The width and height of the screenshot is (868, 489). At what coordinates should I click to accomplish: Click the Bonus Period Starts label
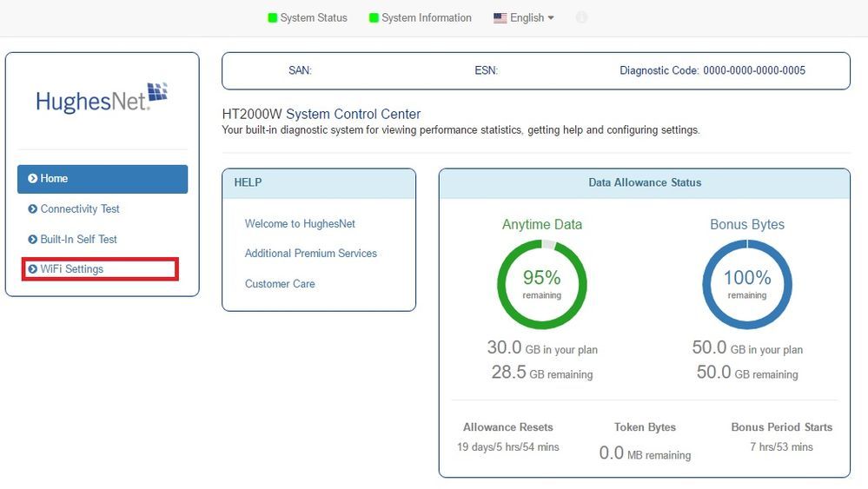click(x=782, y=427)
